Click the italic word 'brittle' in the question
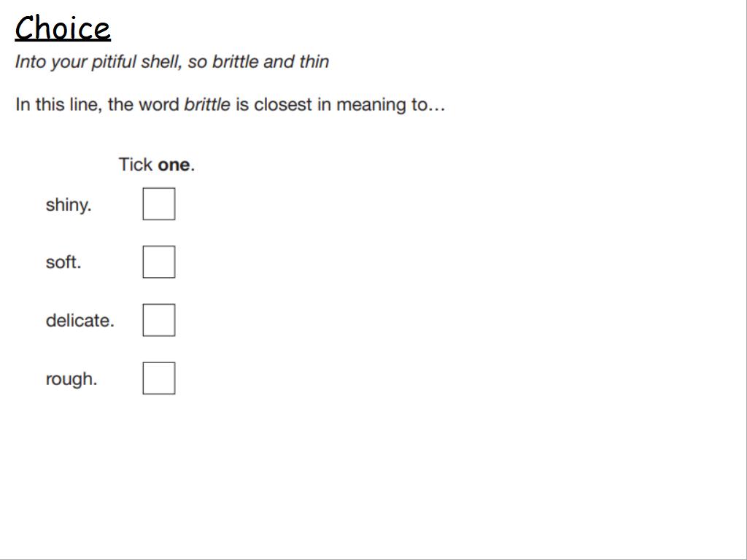747x560 pixels. 207,104
